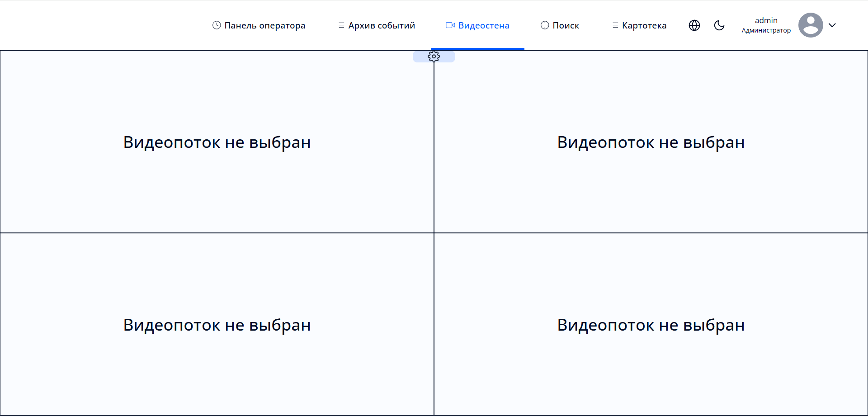This screenshot has width=868, height=417.
Task: Toggle dark mode with the moon icon
Action: 719,25
